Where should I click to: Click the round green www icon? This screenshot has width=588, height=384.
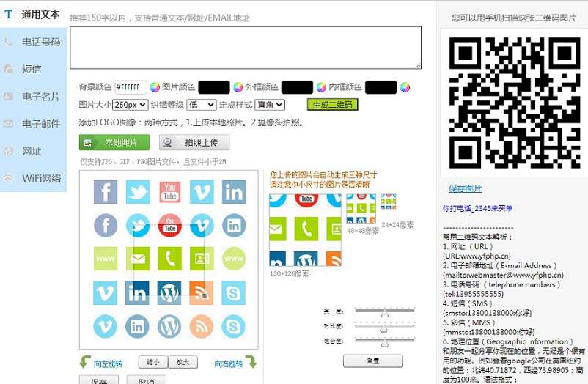point(234,259)
